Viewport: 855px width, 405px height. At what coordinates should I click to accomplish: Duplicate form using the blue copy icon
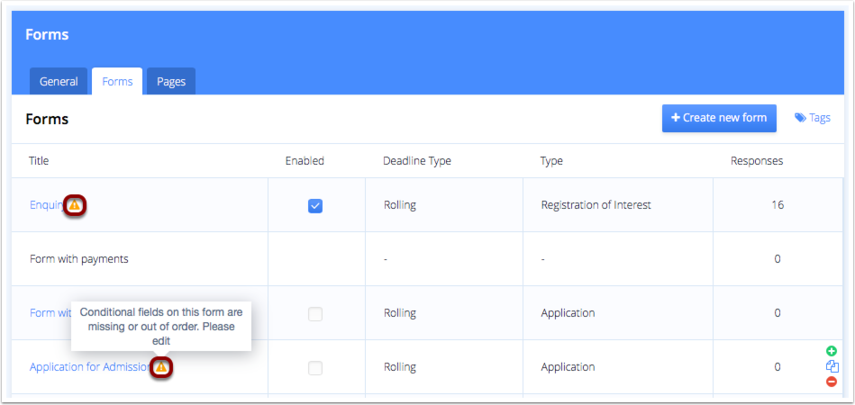pyautogui.click(x=832, y=367)
